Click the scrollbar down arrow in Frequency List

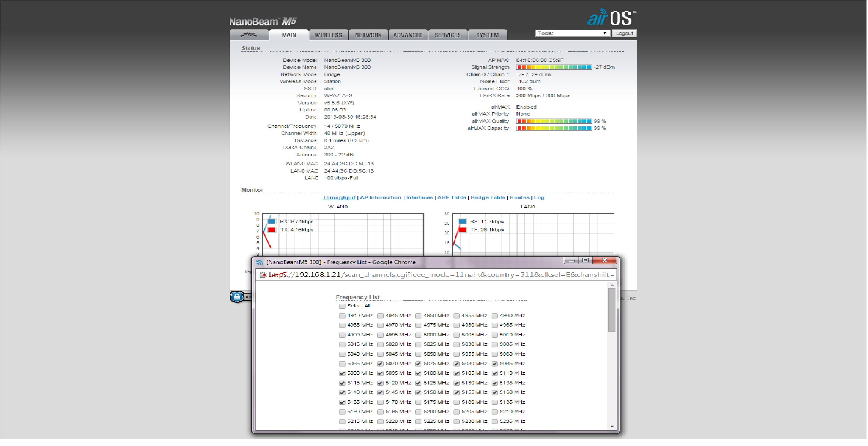click(x=612, y=427)
